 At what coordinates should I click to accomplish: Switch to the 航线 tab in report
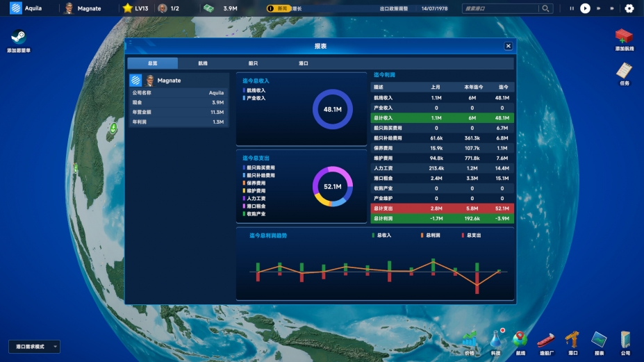pyautogui.click(x=203, y=63)
